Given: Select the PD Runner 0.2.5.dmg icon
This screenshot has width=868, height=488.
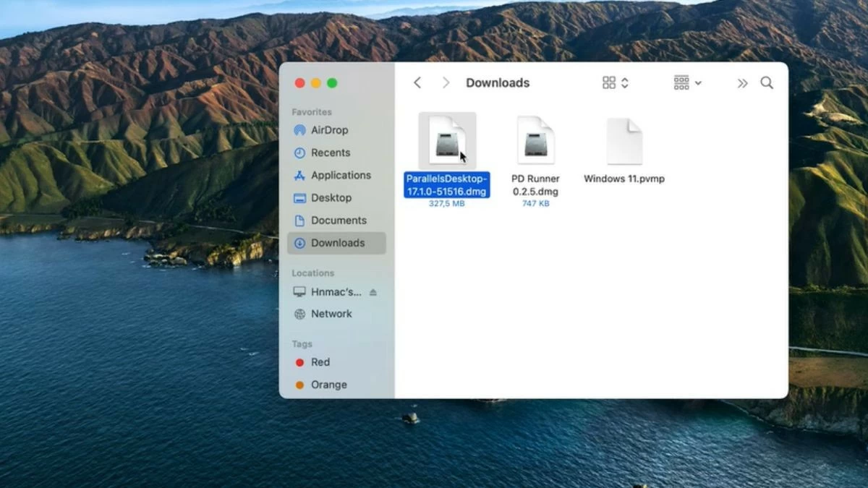Looking at the screenshot, I should [x=535, y=140].
